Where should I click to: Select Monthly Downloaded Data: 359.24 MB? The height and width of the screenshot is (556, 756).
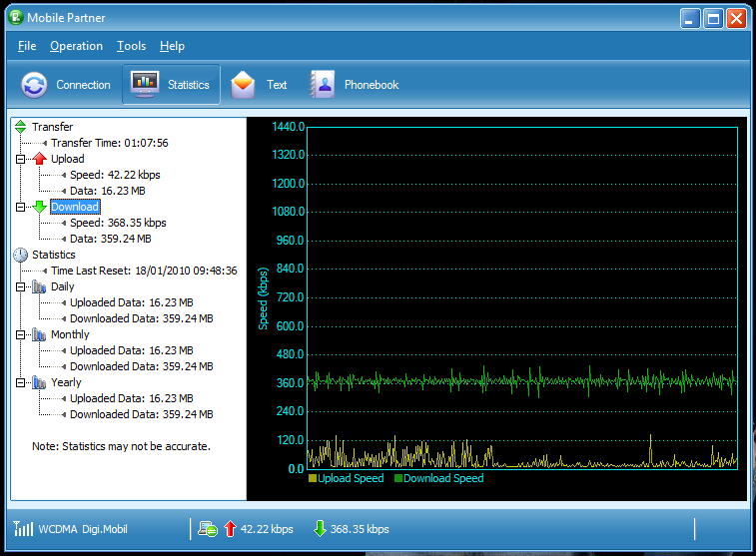point(142,366)
